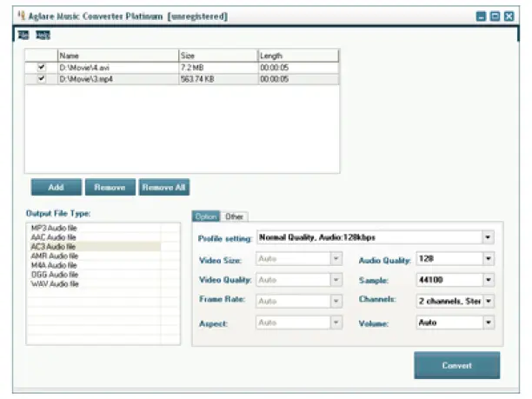Viewport: 532px width, 399px height.
Task: Sort list by Size column header
Action: [218, 56]
